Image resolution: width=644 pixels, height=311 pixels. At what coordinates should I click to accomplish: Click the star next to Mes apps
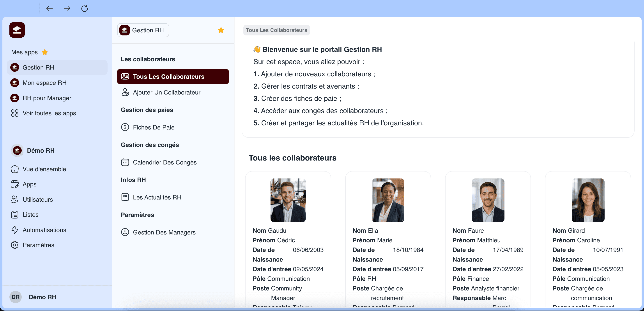point(45,52)
